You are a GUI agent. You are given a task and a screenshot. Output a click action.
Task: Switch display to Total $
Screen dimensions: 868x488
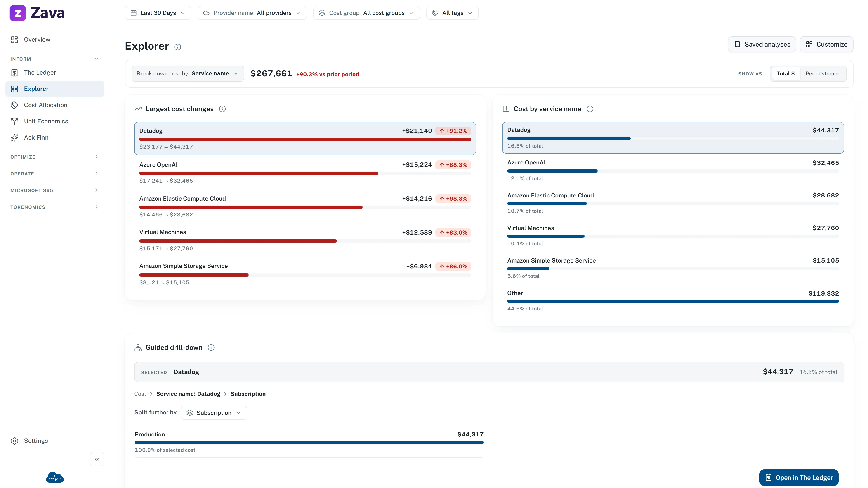pos(785,73)
